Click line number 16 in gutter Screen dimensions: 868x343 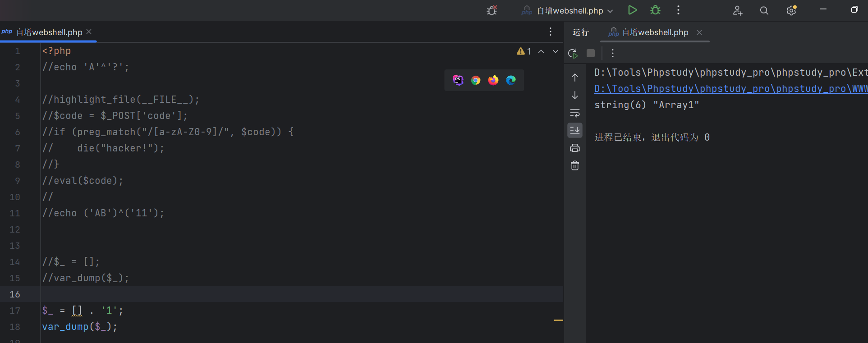[15, 294]
